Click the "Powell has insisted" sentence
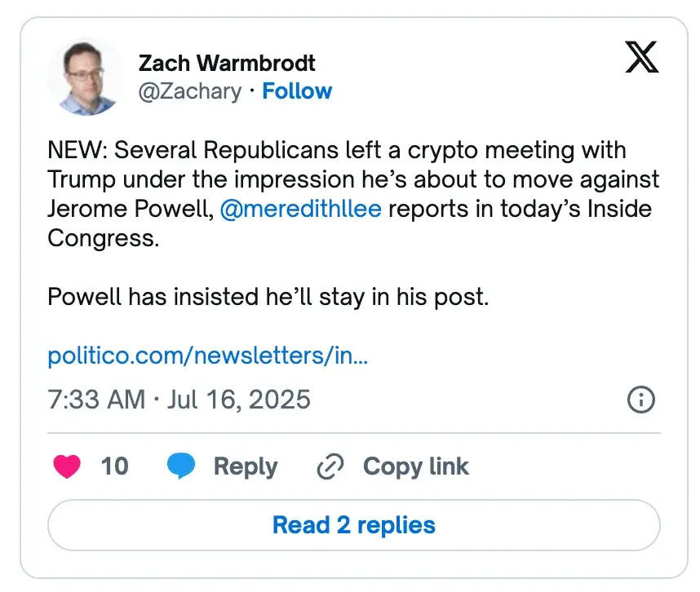This screenshot has width=700, height=592. point(268,297)
